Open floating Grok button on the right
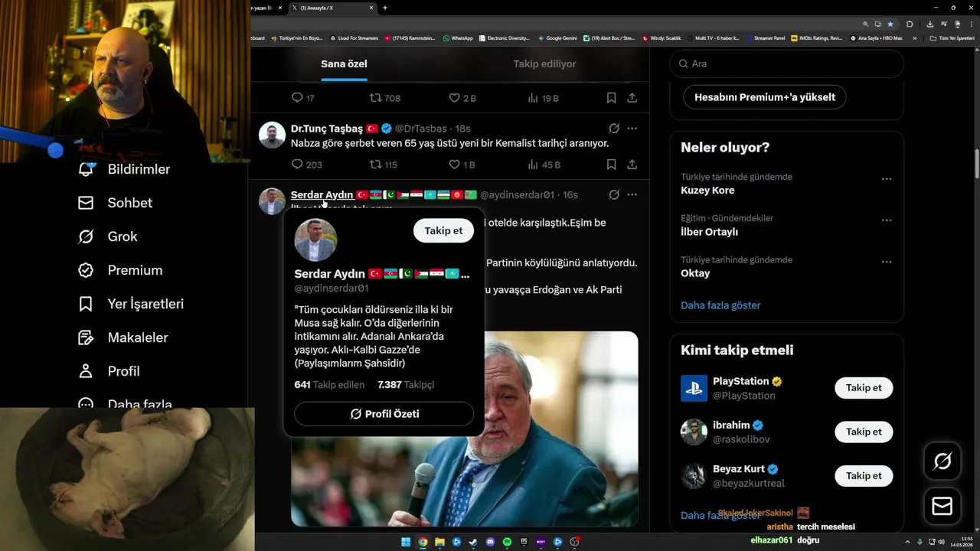This screenshot has height=551, width=980. click(x=942, y=461)
